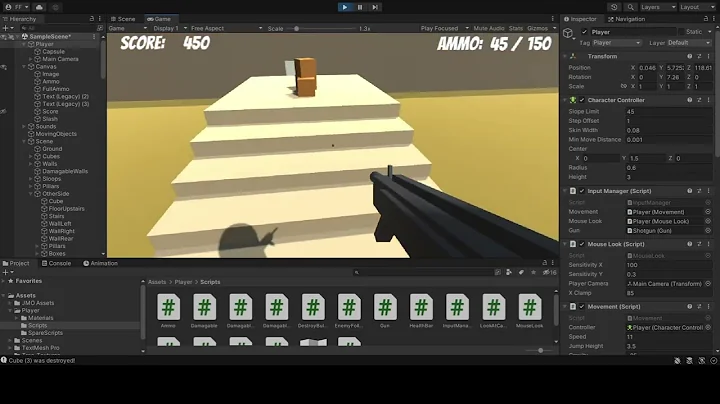Open the Mouse Look component options menu
Screen dimensions: 720x404
click(x=709, y=244)
